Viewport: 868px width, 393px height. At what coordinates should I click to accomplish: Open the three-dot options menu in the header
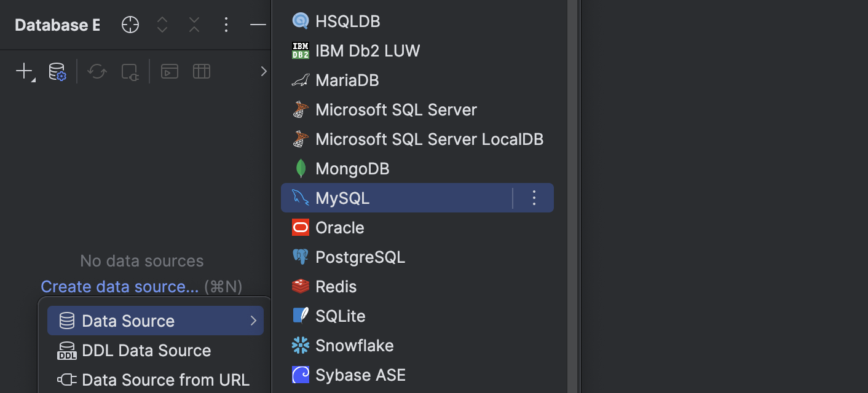click(x=226, y=25)
